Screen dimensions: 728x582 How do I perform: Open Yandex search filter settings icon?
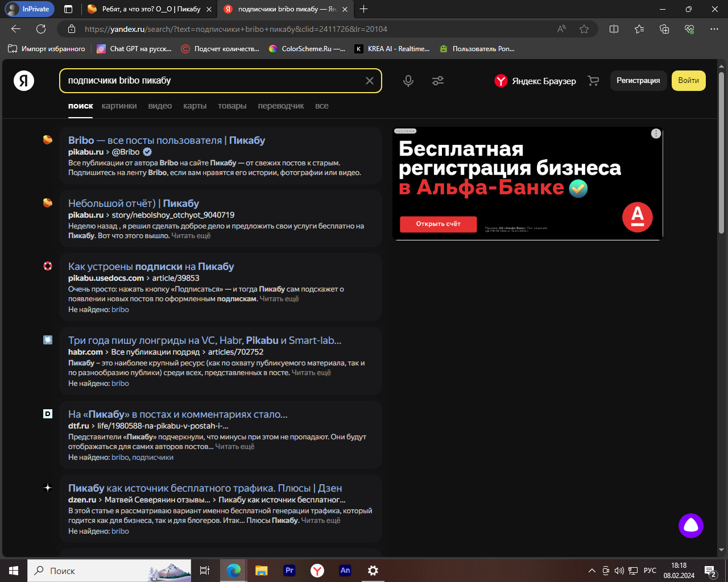(437, 81)
